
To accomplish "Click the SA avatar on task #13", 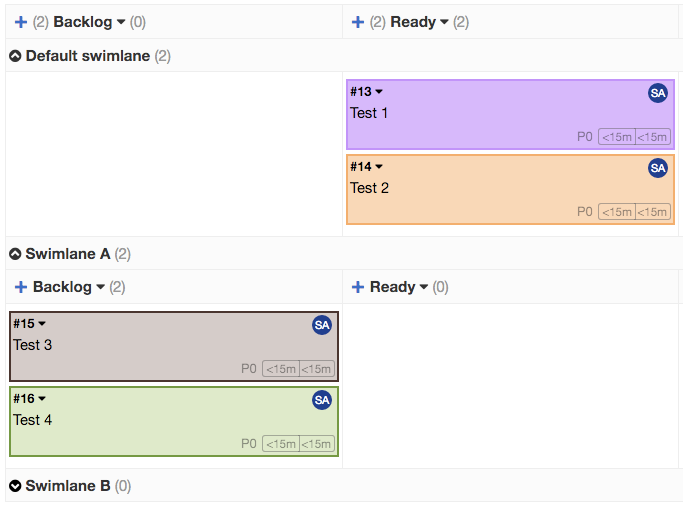I will click(x=657, y=93).
